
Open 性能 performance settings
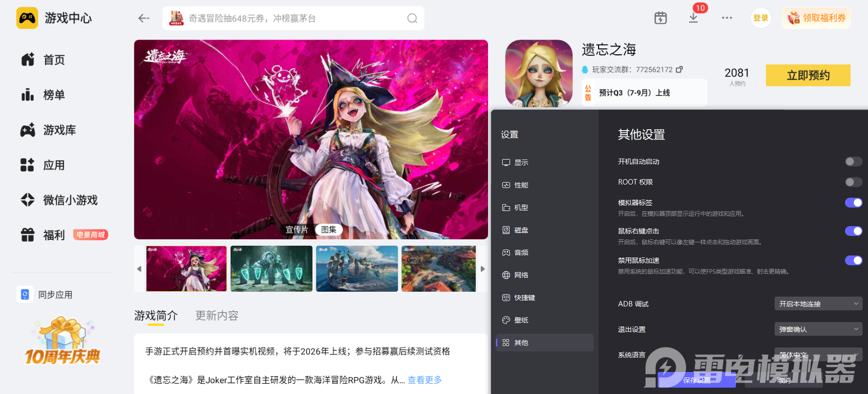545,185
